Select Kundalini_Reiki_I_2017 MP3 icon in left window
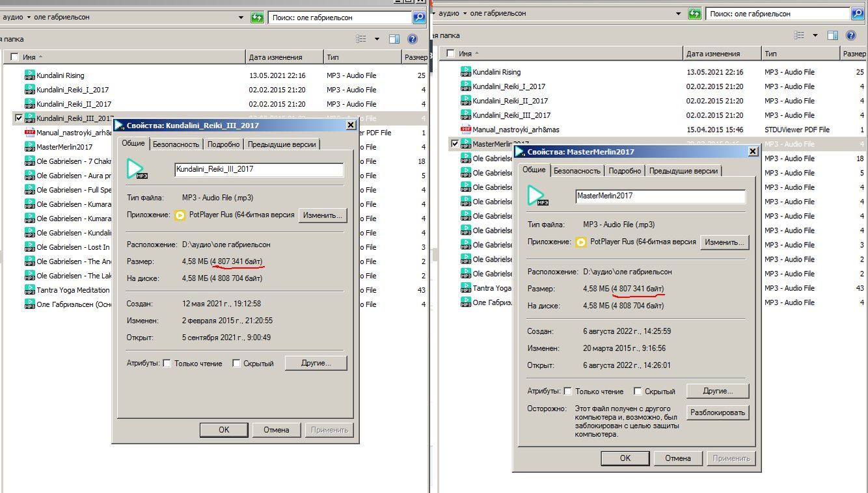The width and height of the screenshot is (868, 493). [x=29, y=90]
